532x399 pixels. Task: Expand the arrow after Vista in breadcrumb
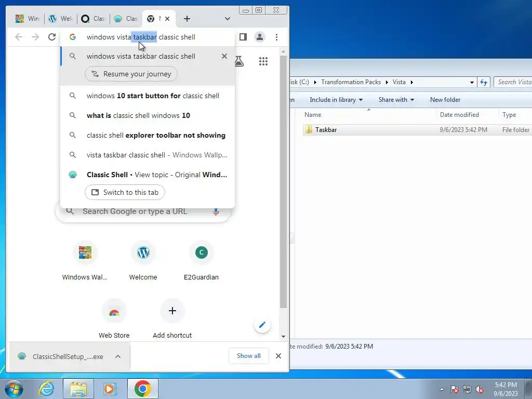412,82
